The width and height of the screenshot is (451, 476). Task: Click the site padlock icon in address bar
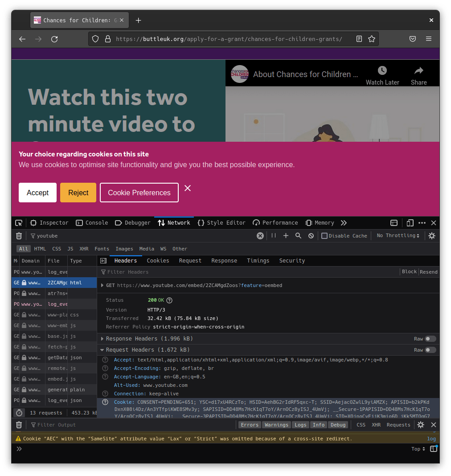[x=108, y=39]
